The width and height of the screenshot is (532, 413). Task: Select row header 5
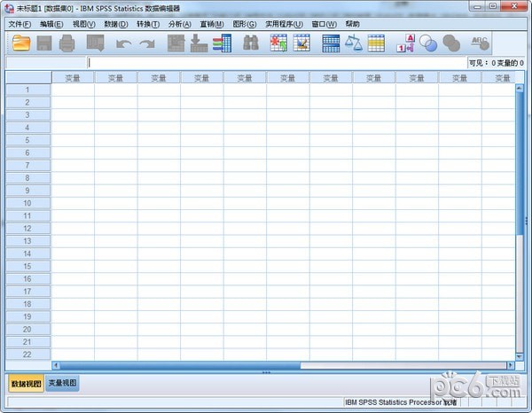pyautogui.click(x=27, y=140)
